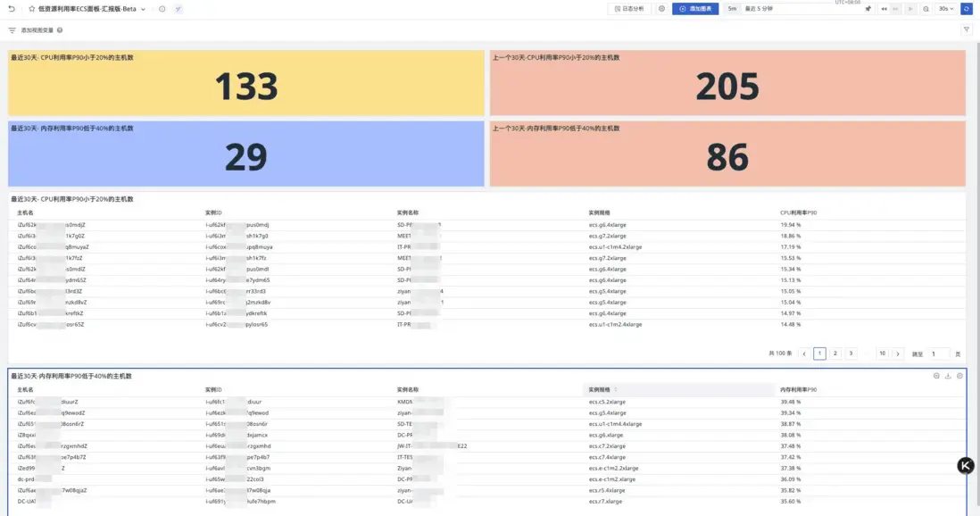Click the CPU利用率P90 column header
Image resolution: width=980 pixels, height=516 pixels.
pyautogui.click(x=798, y=212)
